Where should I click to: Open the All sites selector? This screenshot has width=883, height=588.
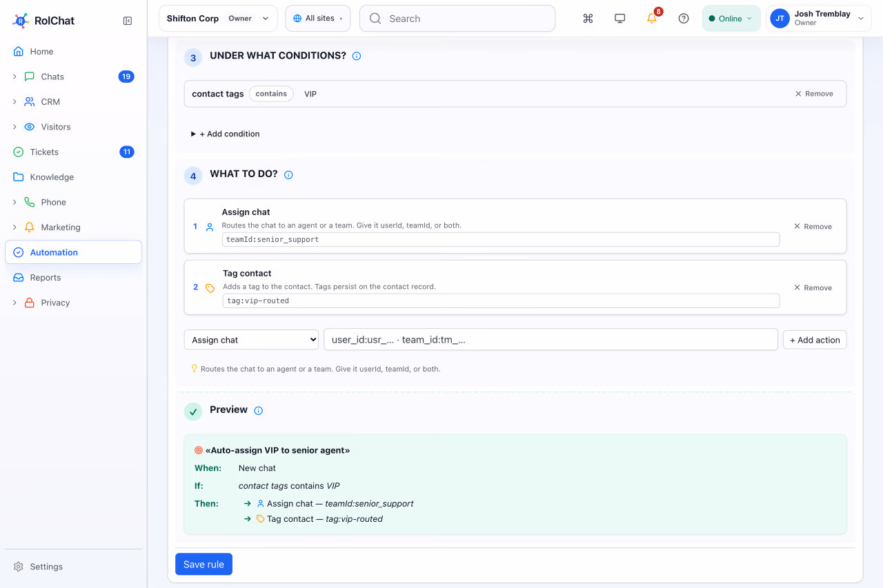pos(318,19)
